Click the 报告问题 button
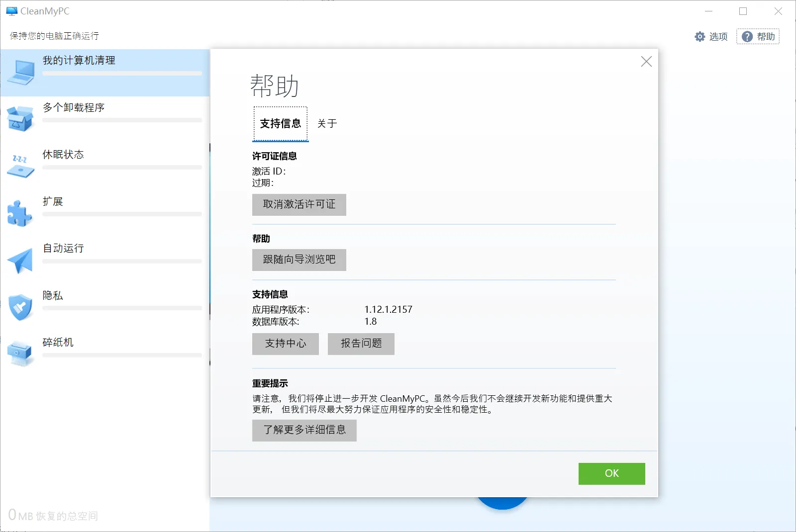This screenshot has height=532, width=796. [x=361, y=344]
